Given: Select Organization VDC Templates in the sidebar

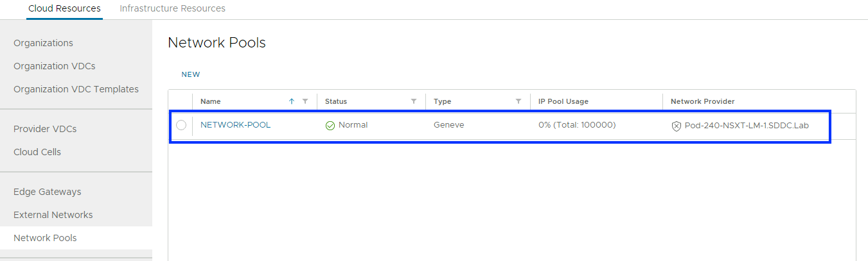Looking at the screenshot, I should point(76,89).
